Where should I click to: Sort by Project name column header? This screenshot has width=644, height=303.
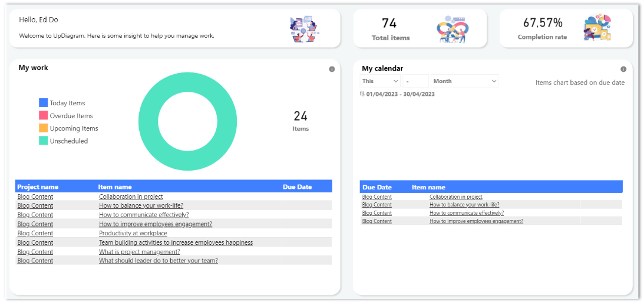click(38, 187)
